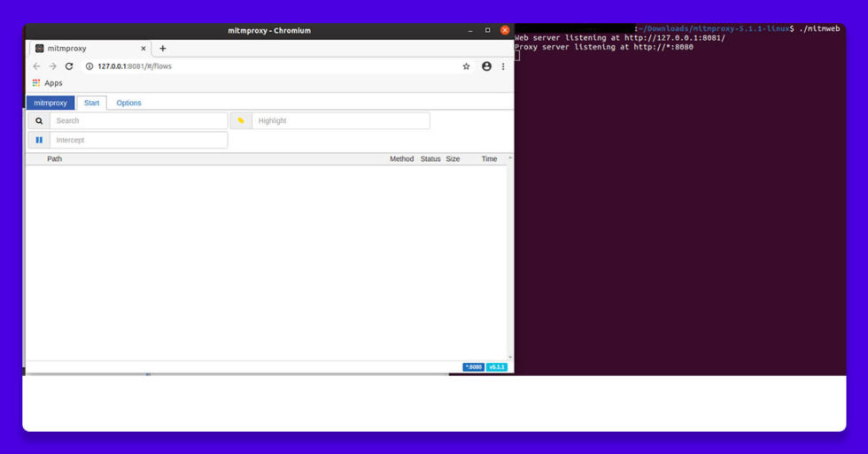Click the flow list vertical scrollbar
Image resolution: width=868 pixels, height=454 pixels.
pos(510,258)
